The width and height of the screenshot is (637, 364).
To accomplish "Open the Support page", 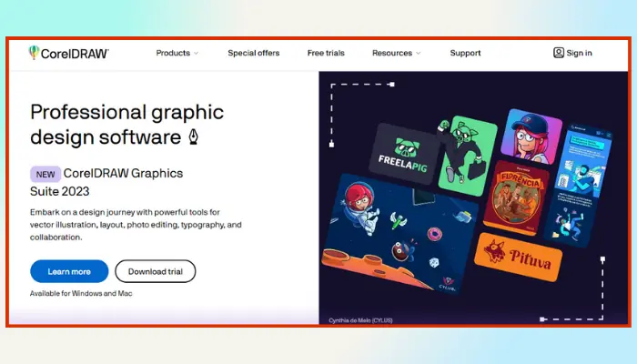I will 465,53.
